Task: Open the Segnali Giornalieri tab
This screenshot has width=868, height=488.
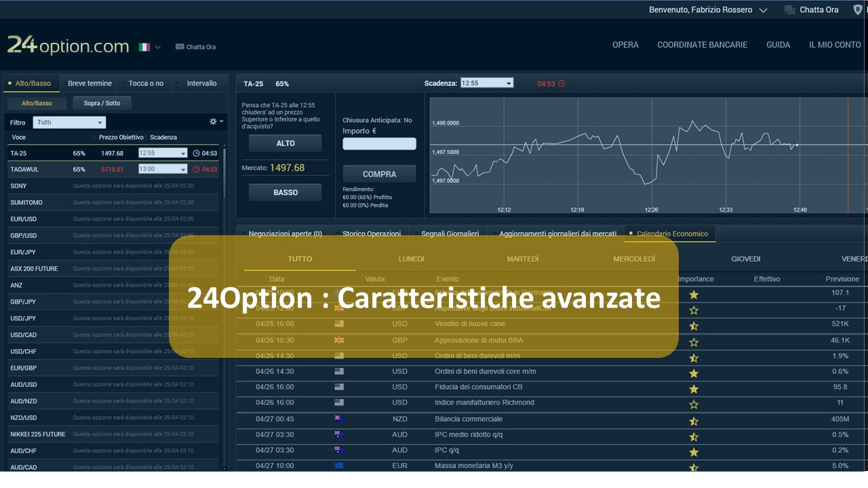Action: click(x=450, y=234)
